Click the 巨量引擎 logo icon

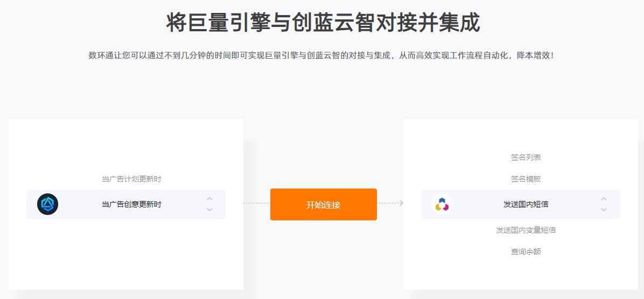[47, 204]
